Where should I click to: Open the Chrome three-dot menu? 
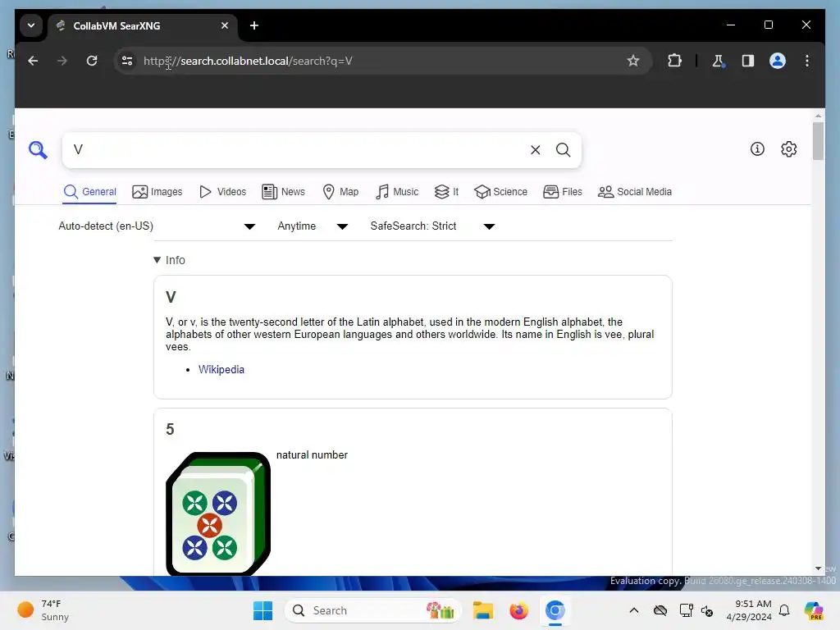807,61
